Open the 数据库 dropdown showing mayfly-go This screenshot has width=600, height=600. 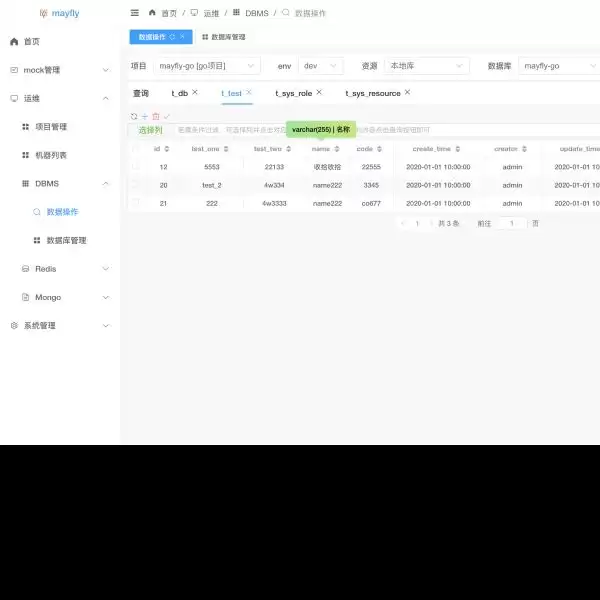(559, 66)
